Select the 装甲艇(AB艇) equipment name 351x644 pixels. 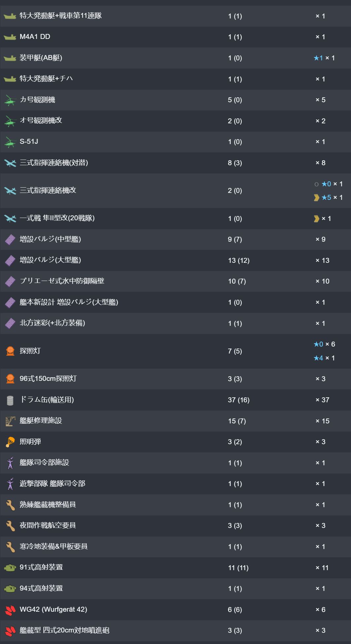click(x=41, y=58)
